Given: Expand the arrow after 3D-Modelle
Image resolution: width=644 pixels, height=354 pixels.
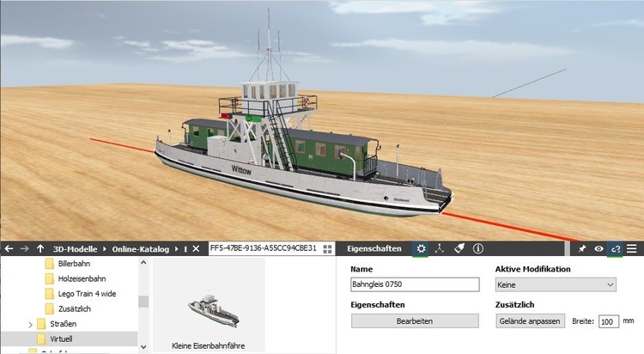Looking at the screenshot, I should [x=105, y=249].
